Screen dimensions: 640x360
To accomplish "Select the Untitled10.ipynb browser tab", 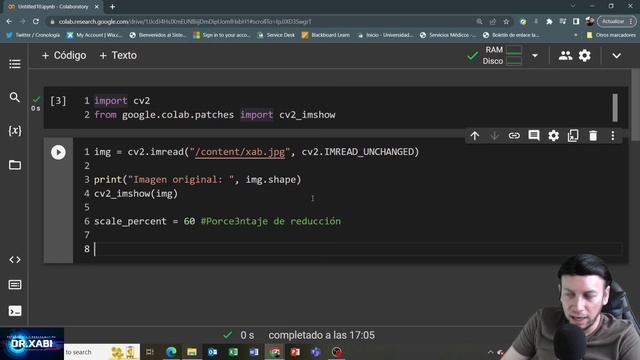I will [53, 7].
